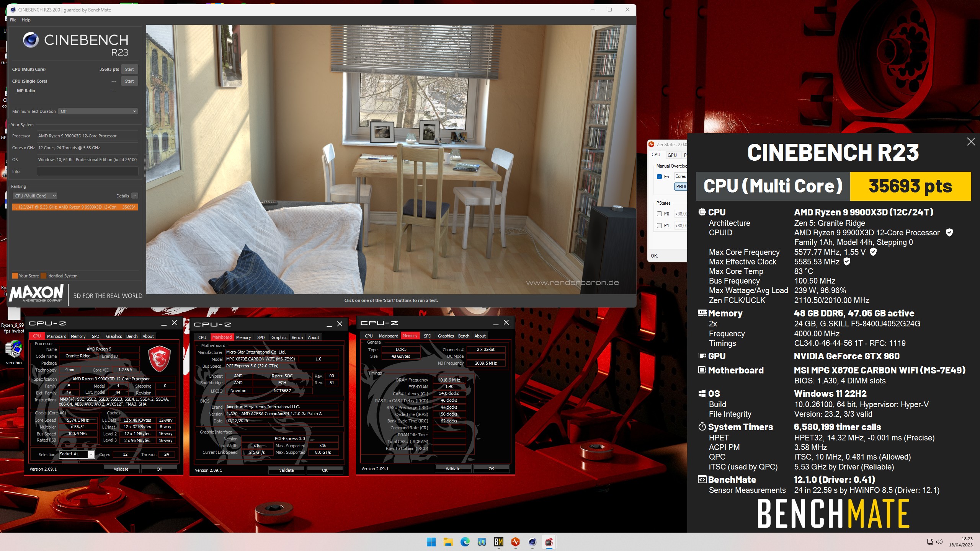Screen dimensions: 980x551
Task: Open Minimum Test Duration dropdown
Action: (98, 111)
